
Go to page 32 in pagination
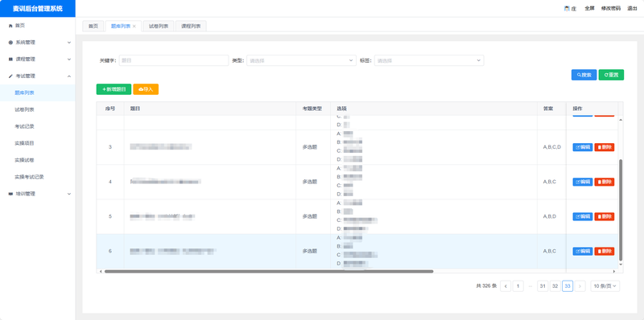pos(555,286)
